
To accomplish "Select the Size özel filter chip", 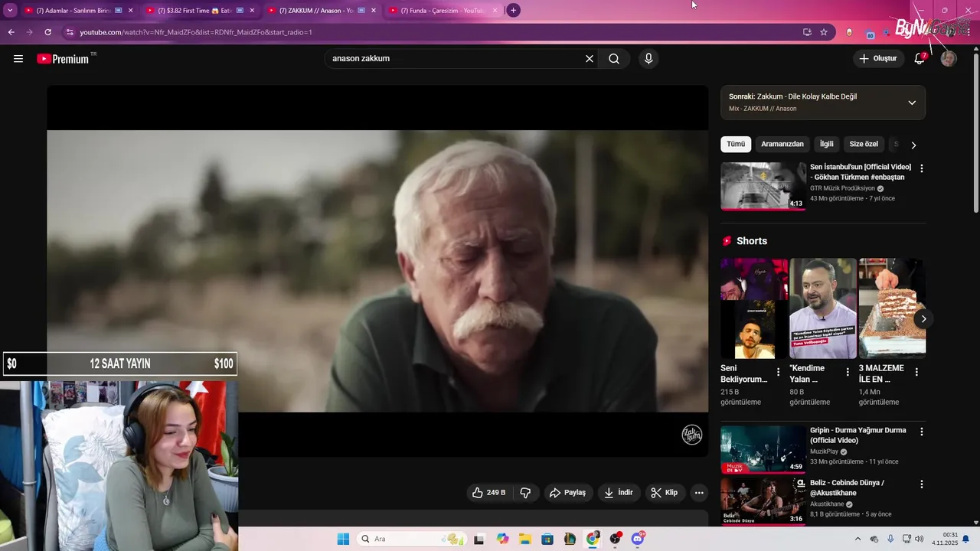I will pos(864,144).
